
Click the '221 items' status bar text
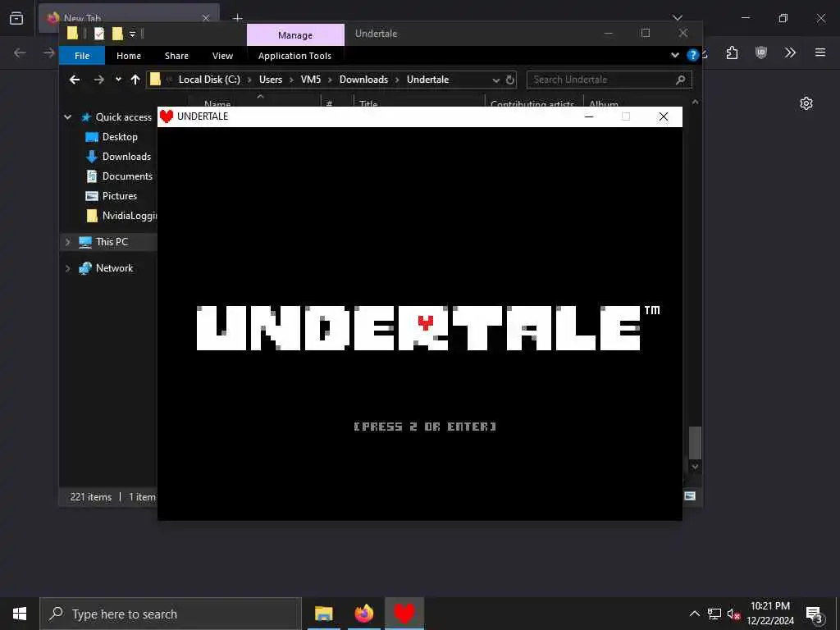click(x=91, y=497)
